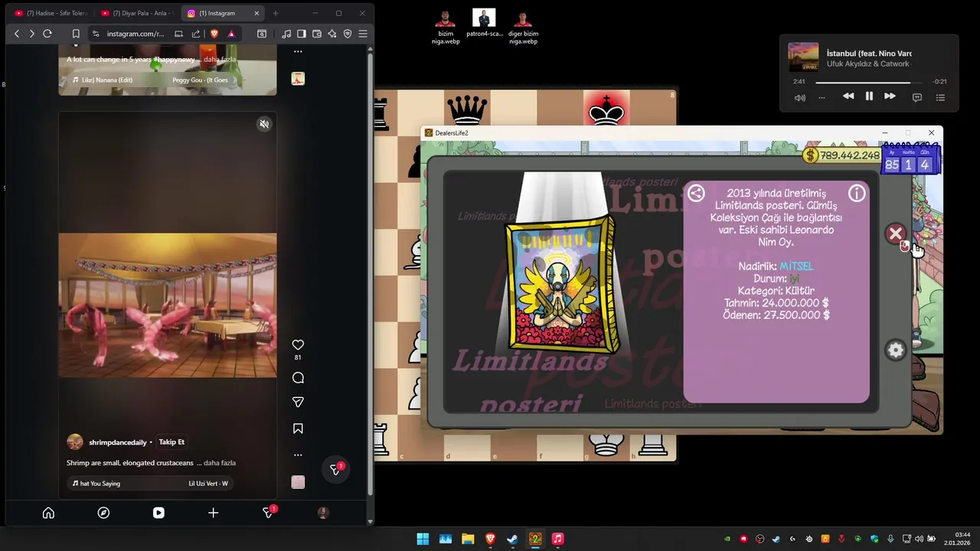Open Instagram profile avatar in bottom bar
980x551 pixels.
click(x=323, y=513)
